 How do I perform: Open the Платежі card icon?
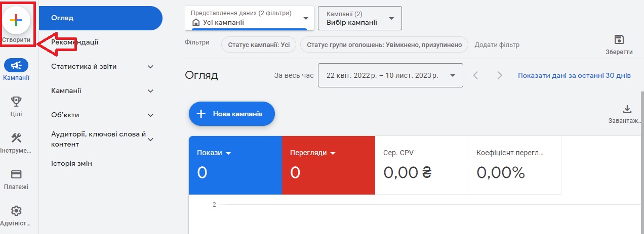(x=16, y=174)
